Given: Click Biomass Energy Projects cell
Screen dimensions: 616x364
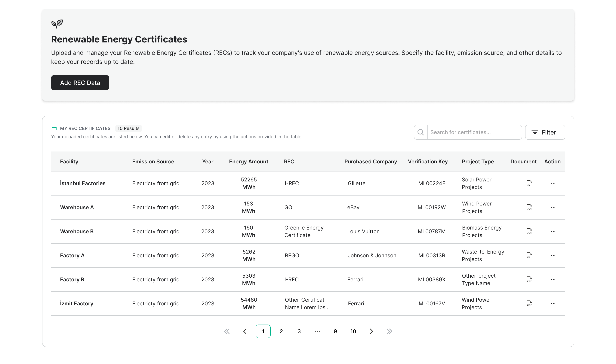Looking at the screenshot, I should (482, 231).
